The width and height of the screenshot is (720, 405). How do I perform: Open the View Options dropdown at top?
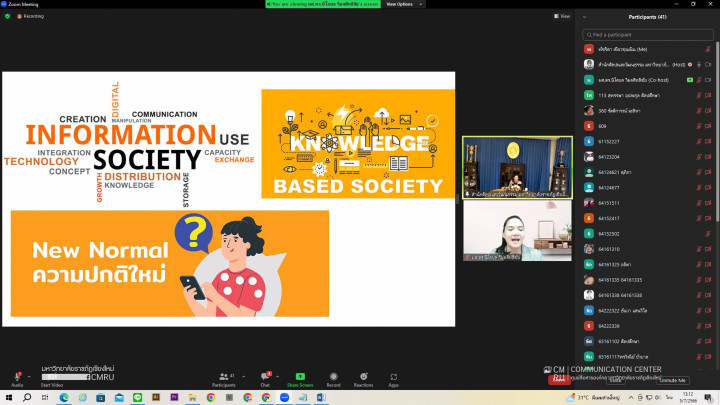[404, 4]
